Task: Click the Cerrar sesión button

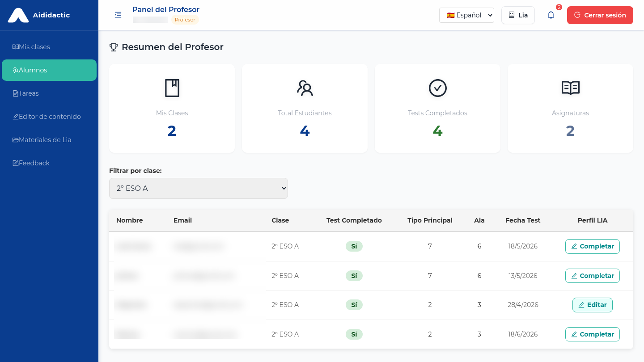Action: (x=600, y=15)
